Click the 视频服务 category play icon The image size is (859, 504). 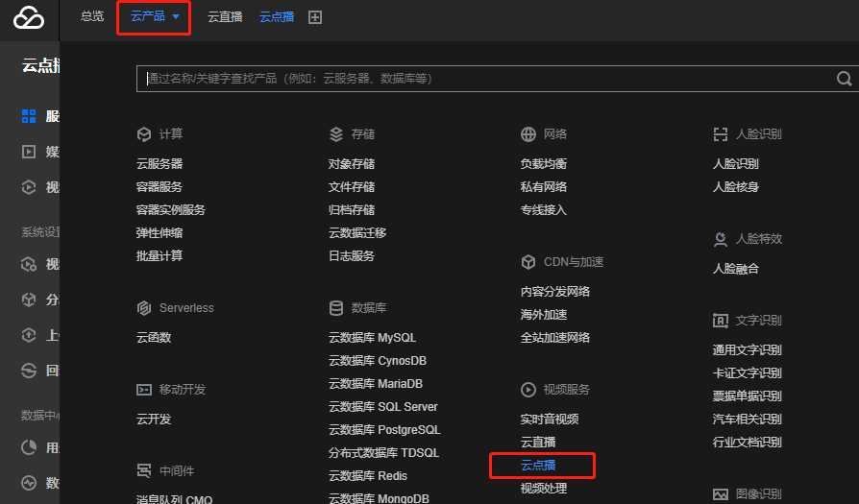pyautogui.click(x=528, y=390)
